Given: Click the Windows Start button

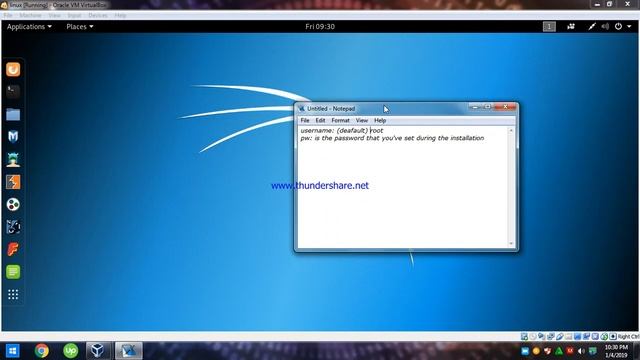Looking at the screenshot, I should pos(13,351).
